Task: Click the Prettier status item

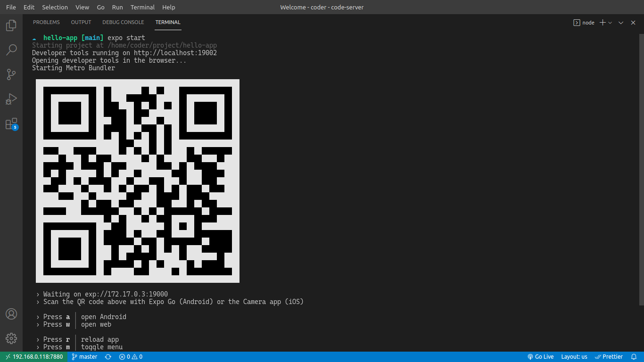Action: (609, 357)
